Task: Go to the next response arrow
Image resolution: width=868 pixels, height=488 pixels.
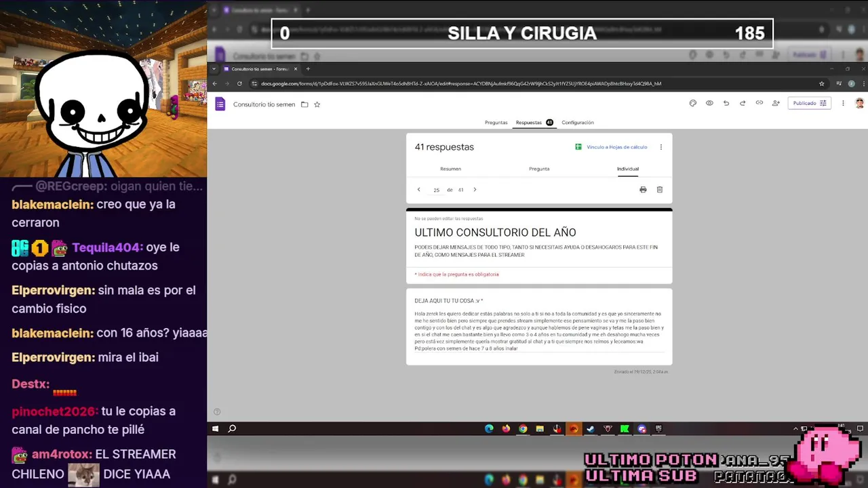Action: [x=475, y=190]
